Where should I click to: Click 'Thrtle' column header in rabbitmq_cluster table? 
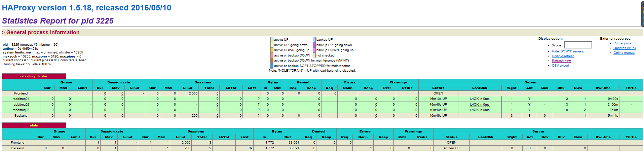pos(631,88)
